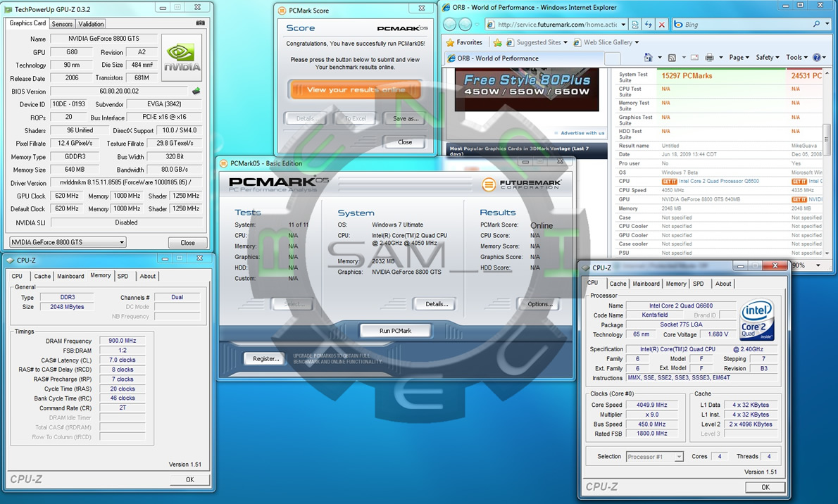
Task: Click the Free Style 80Plus ad banner
Action: [x=527, y=90]
